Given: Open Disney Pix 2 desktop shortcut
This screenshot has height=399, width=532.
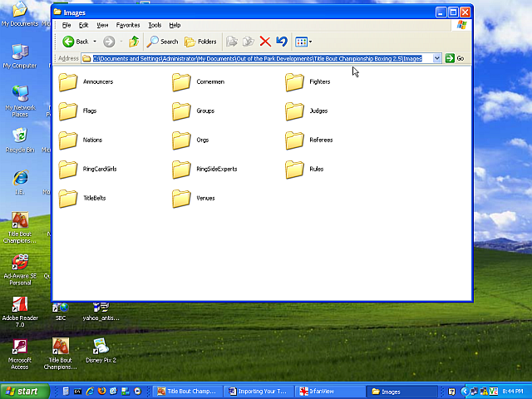Looking at the screenshot, I should pos(101,351).
